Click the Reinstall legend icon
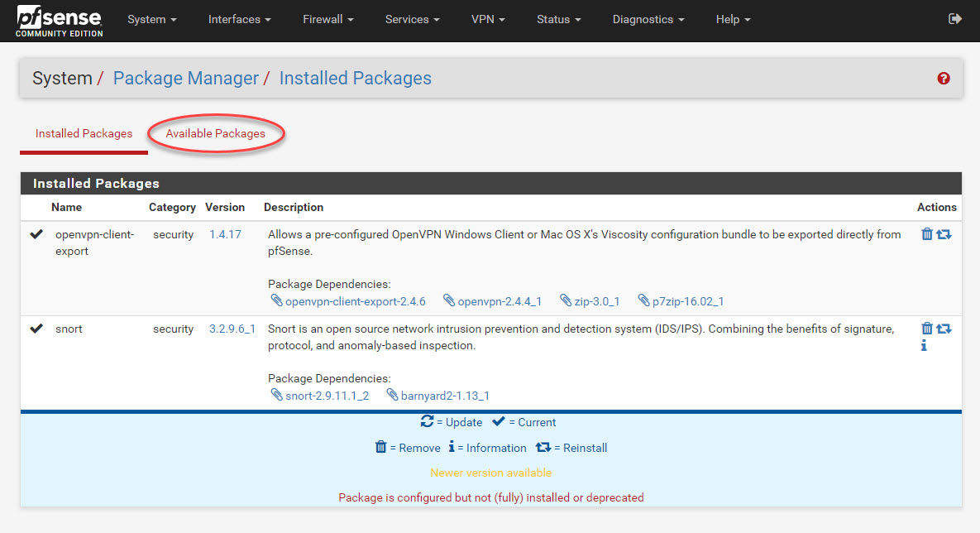 coord(543,447)
